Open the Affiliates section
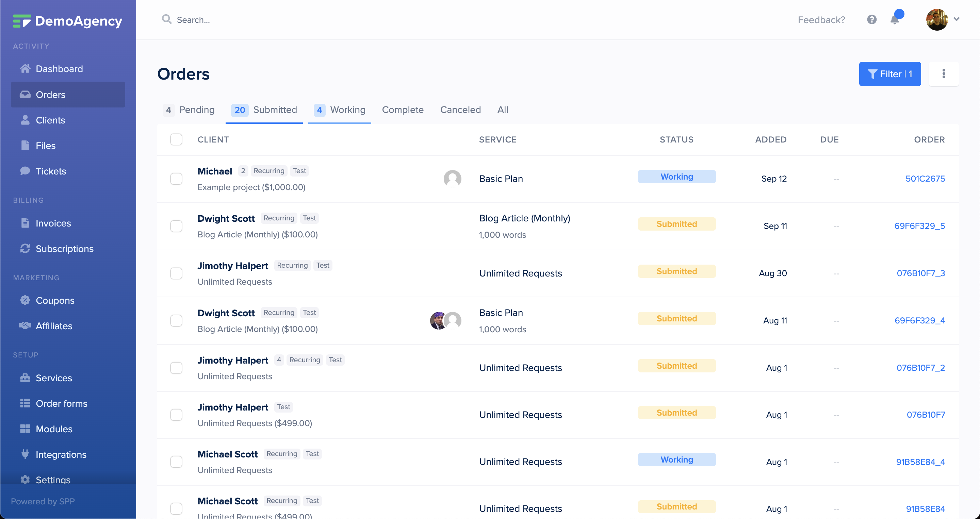980x519 pixels. click(54, 325)
